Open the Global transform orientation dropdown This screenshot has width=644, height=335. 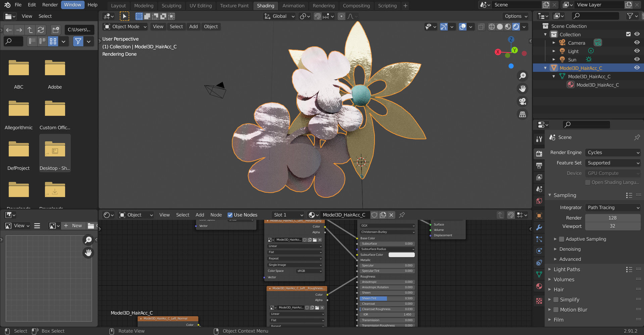coord(280,16)
